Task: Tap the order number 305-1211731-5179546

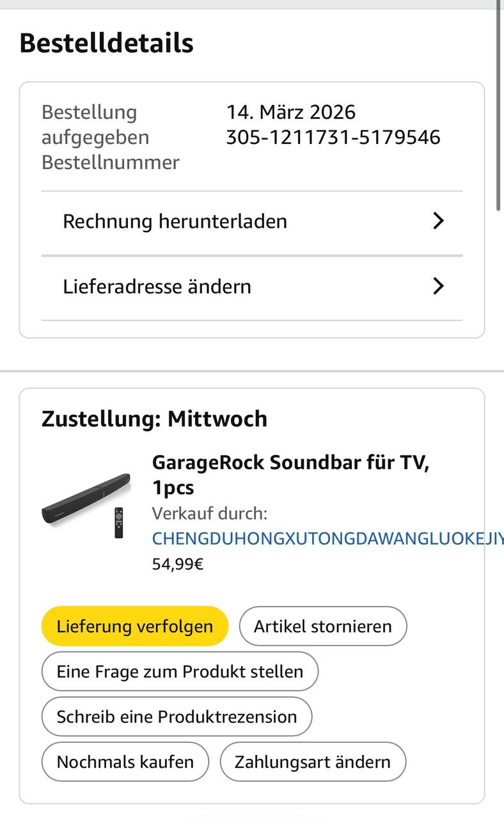Action: [x=333, y=137]
